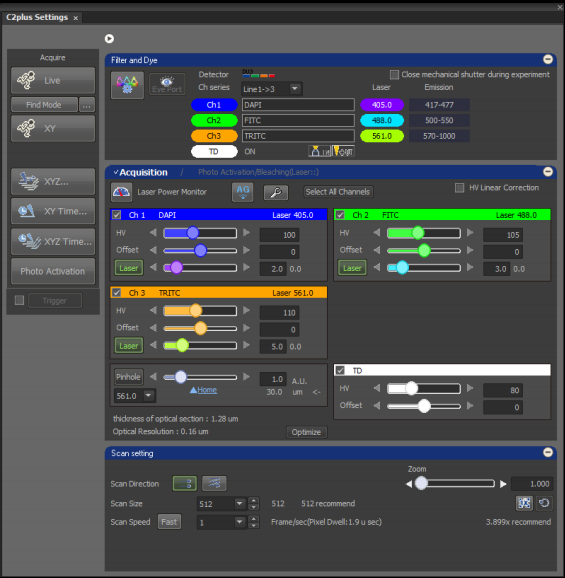The height and width of the screenshot is (578, 565).
Task: Click the Select All Channels button
Action: point(338,192)
